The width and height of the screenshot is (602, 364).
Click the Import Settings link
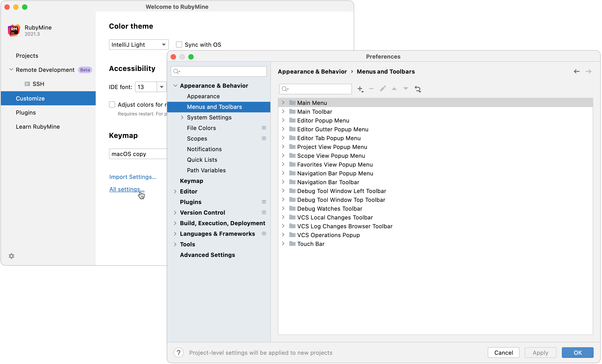(x=133, y=177)
